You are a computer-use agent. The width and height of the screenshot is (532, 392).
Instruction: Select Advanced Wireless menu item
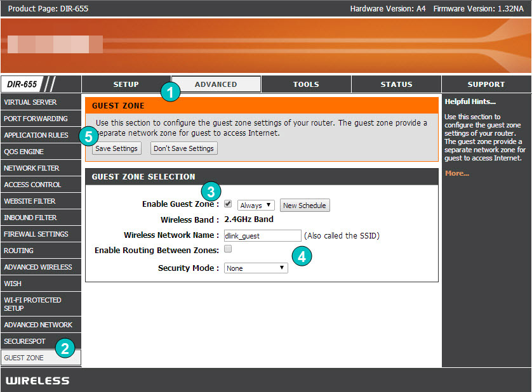point(41,267)
